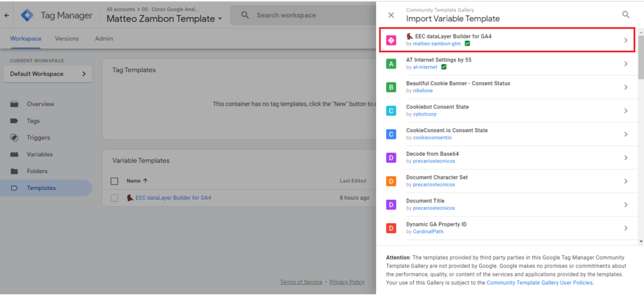Open the Terms of Service link

301,282
